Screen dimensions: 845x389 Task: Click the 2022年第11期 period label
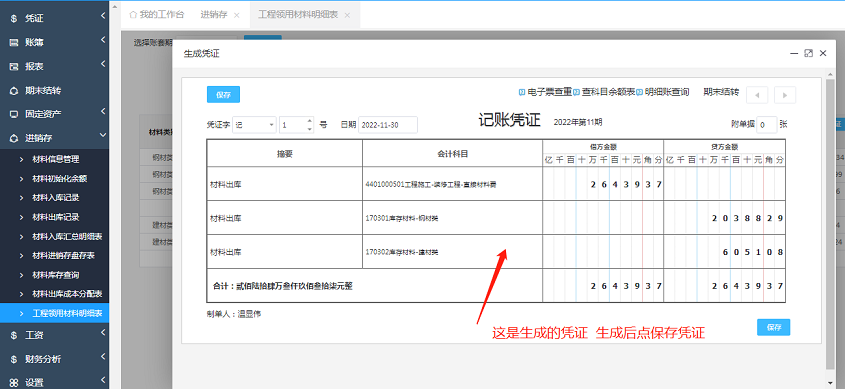578,122
